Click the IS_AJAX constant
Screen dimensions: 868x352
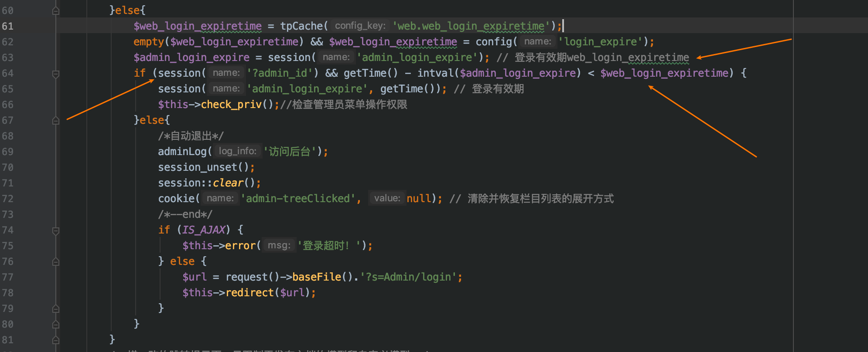204,230
